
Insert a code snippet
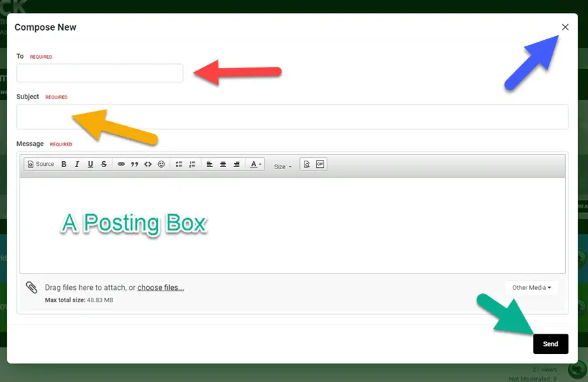tap(148, 165)
